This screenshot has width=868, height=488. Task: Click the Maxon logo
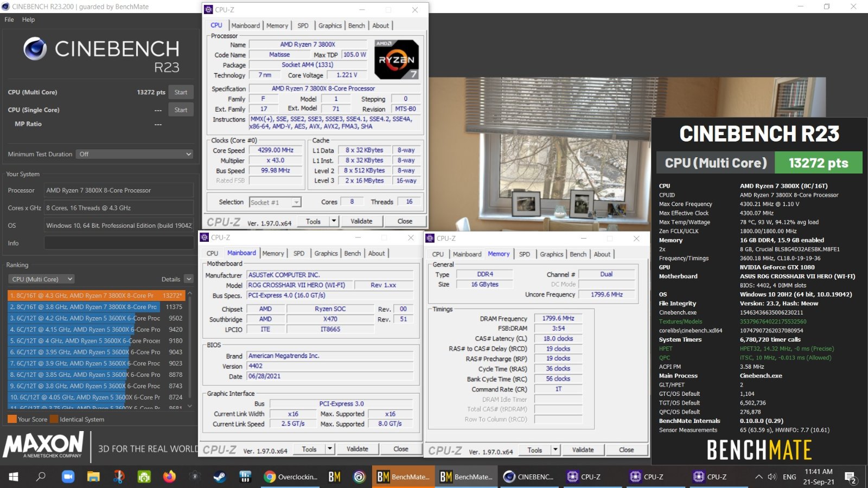(43, 445)
